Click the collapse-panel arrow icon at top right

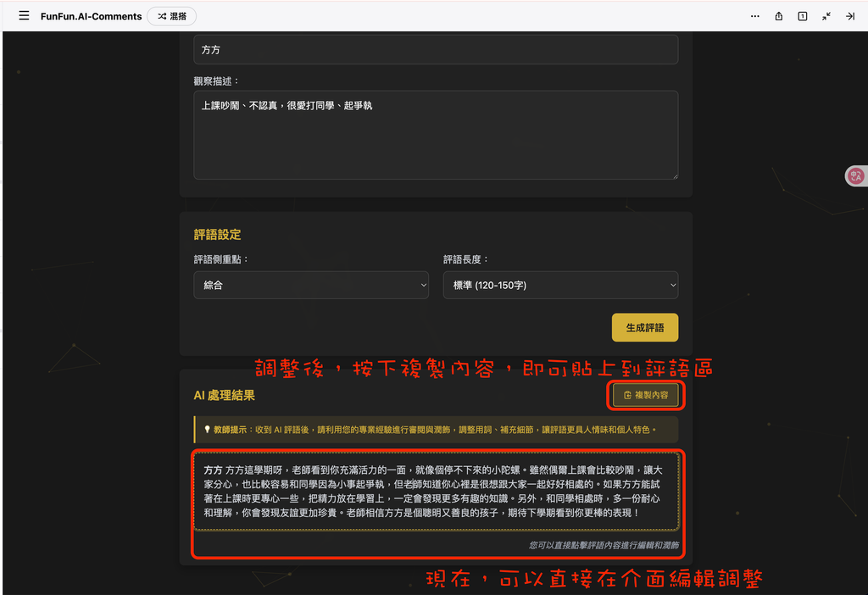click(850, 15)
